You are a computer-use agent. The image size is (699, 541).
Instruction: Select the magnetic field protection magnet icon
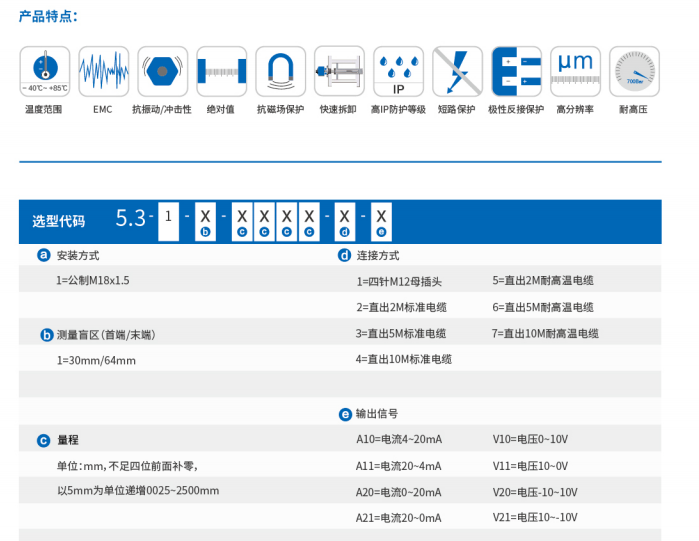click(280, 71)
